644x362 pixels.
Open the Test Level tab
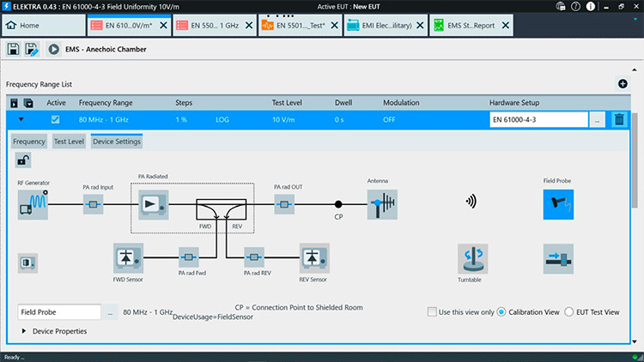(69, 141)
